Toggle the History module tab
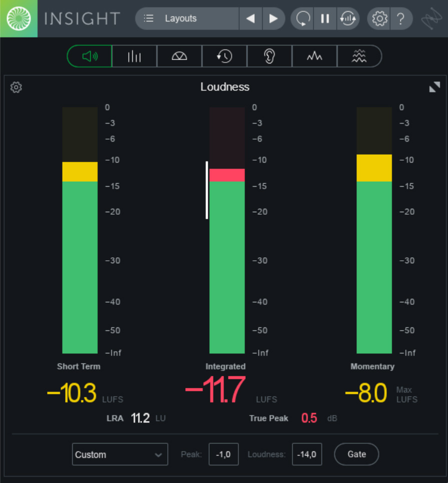This screenshot has height=483, width=448. (x=224, y=56)
